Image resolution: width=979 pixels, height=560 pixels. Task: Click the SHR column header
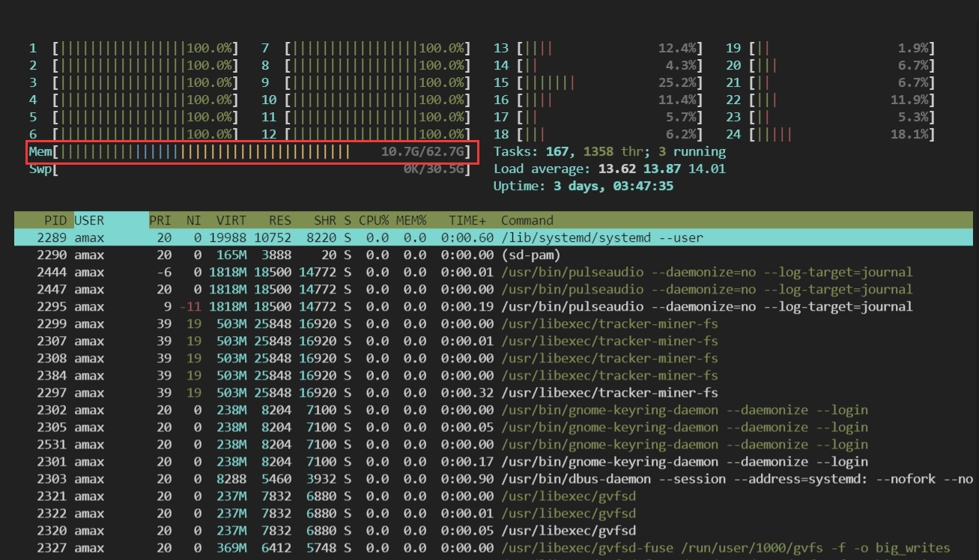coord(325,220)
